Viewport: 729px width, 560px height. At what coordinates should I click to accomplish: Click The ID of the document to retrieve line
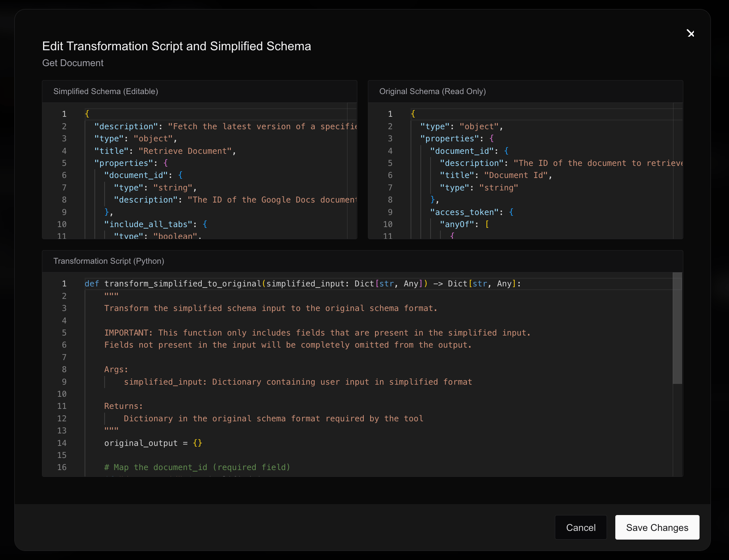(561, 163)
